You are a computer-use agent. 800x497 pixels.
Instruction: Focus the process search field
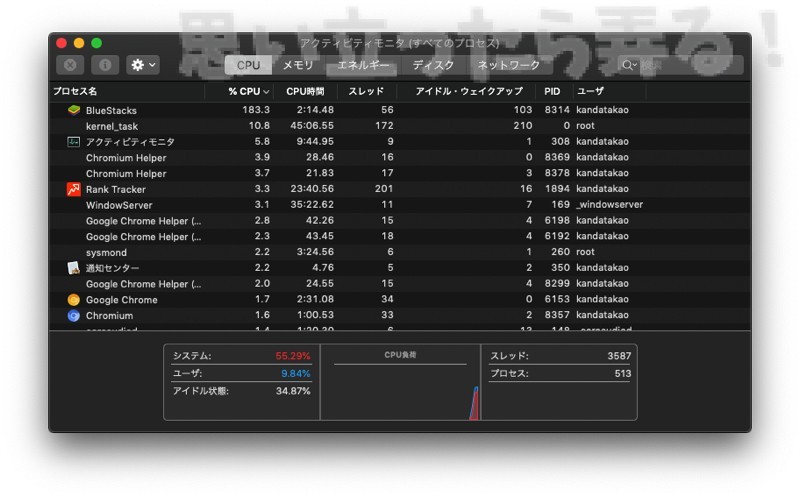point(680,65)
